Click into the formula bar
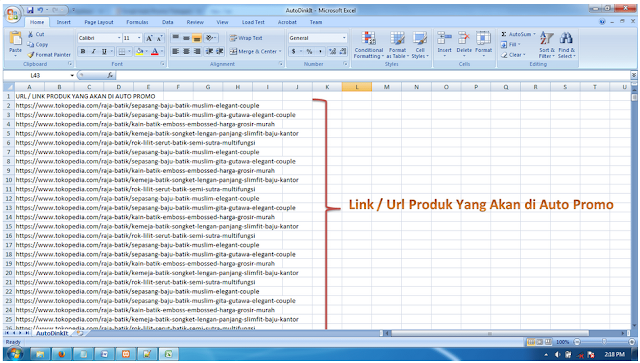This screenshot has height=363, width=640. tap(373, 76)
